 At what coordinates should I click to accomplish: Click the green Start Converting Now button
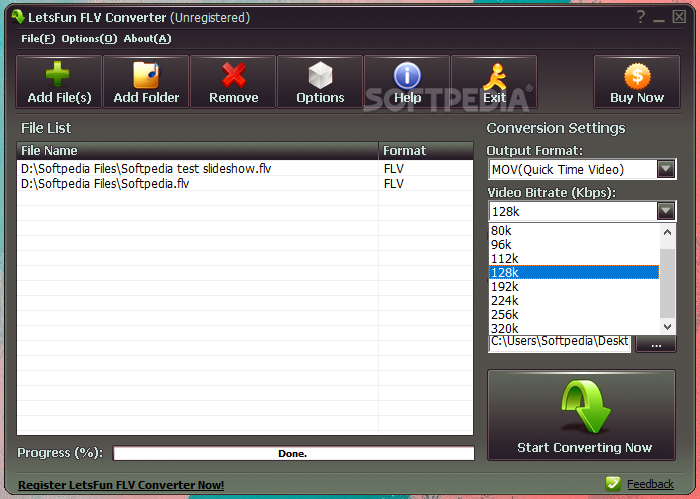coord(581,415)
